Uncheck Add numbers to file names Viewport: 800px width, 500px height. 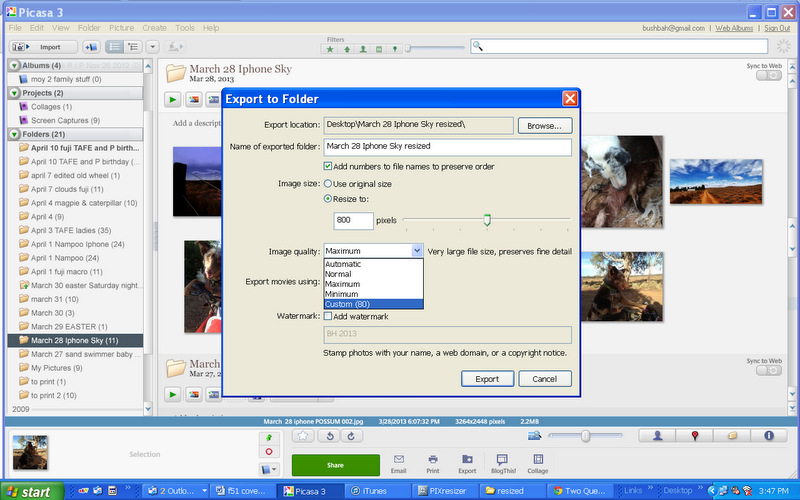click(329, 166)
